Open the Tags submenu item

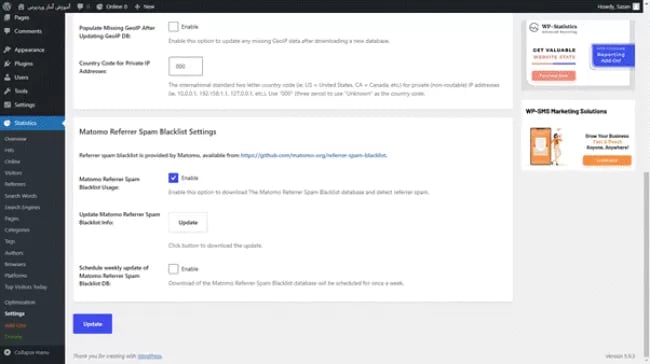[x=10, y=241]
